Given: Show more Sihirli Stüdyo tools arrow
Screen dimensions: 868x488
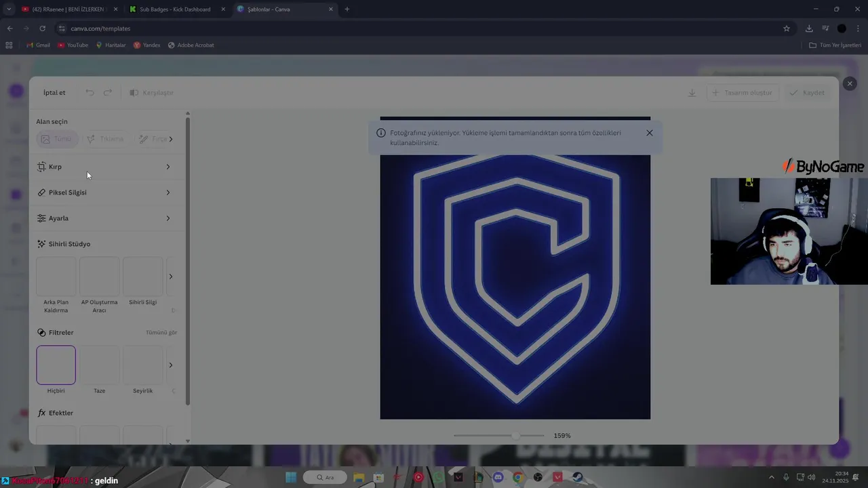Looking at the screenshot, I should (x=171, y=277).
